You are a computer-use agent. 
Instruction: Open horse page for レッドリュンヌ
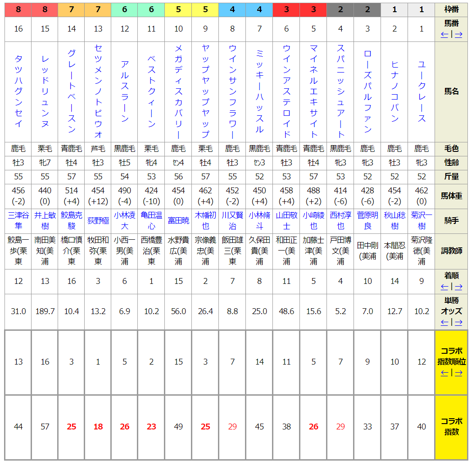45,91
